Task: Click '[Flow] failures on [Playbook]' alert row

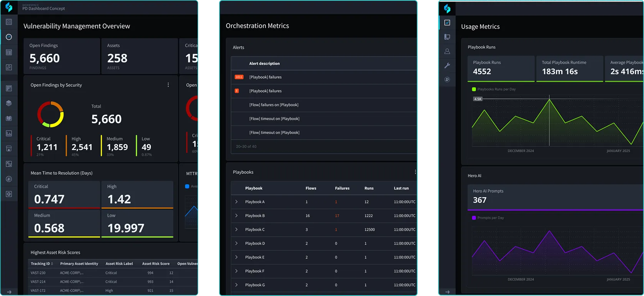Action: point(324,105)
